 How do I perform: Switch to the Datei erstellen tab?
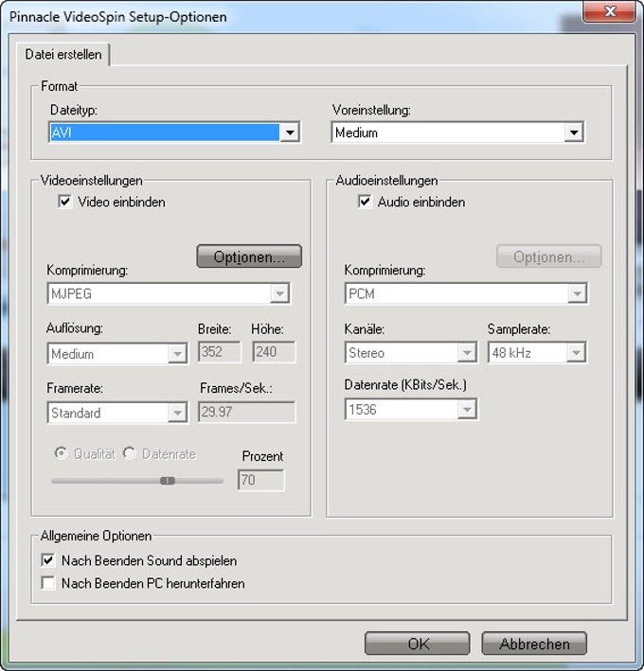[x=63, y=55]
